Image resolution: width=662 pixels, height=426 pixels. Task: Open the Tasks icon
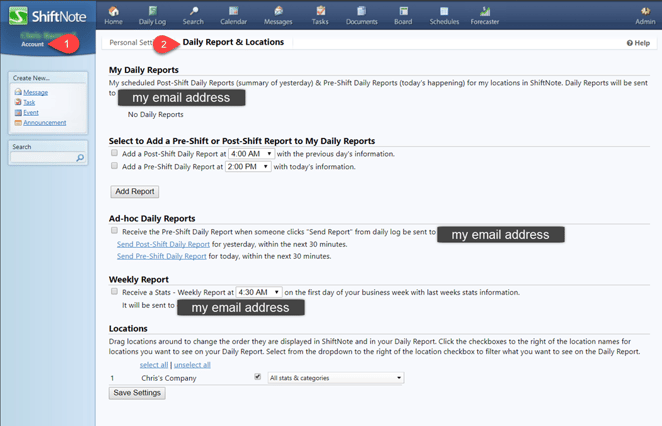pyautogui.click(x=320, y=14)
